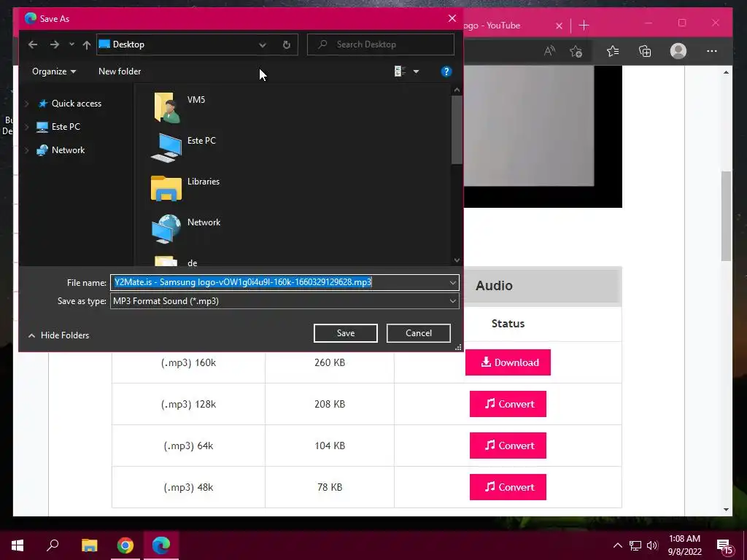Click the Search Desktop field

(381, 44)
